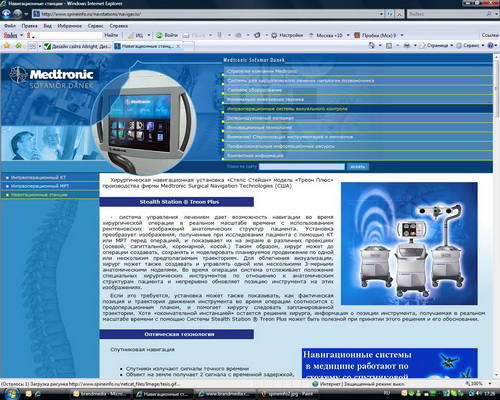Screen dimensions: 500x400
Task: Open Стратегия компании Medtronic link
Action: click(262, 71)
